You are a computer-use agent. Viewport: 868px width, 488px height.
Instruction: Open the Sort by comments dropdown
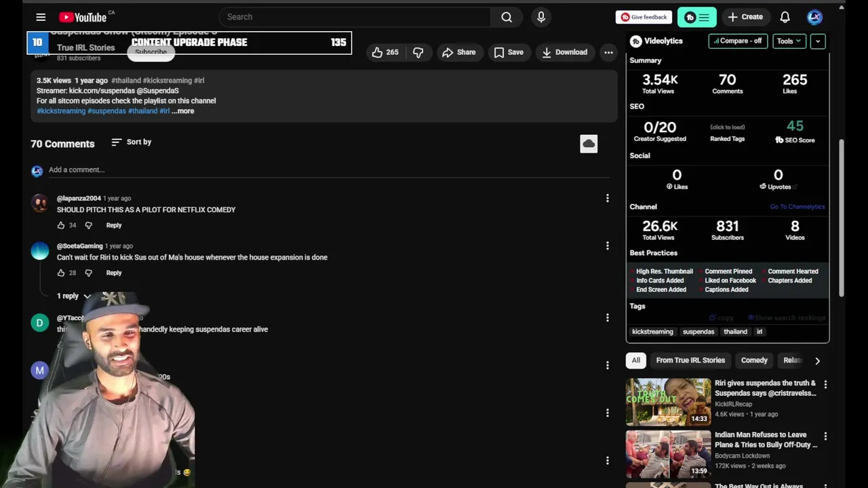point(132,142)
